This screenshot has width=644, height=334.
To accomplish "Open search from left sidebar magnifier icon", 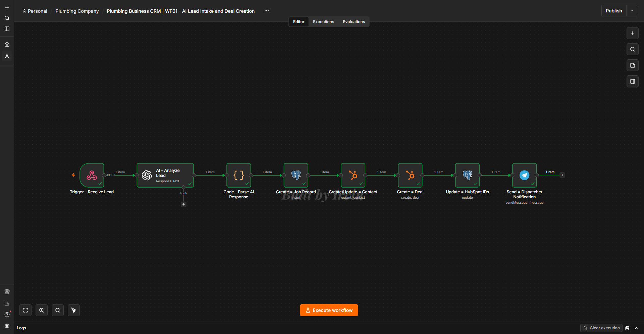I will click(7, 18).
